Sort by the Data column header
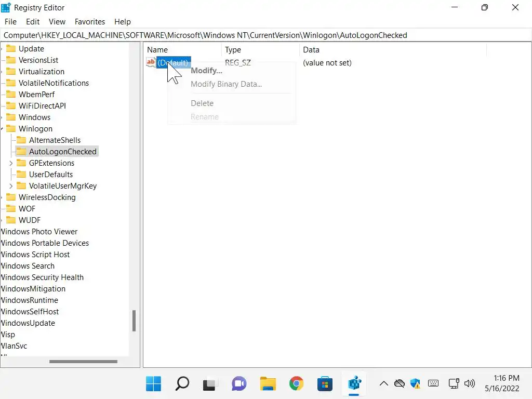This screenshot has height=399, width=532. click(x=393, y=50)
